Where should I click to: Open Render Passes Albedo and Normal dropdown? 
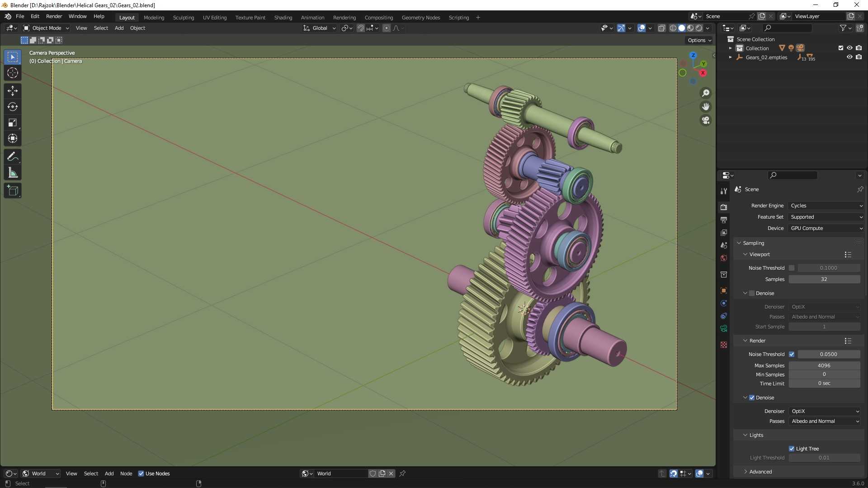click(x=825, y=421)
